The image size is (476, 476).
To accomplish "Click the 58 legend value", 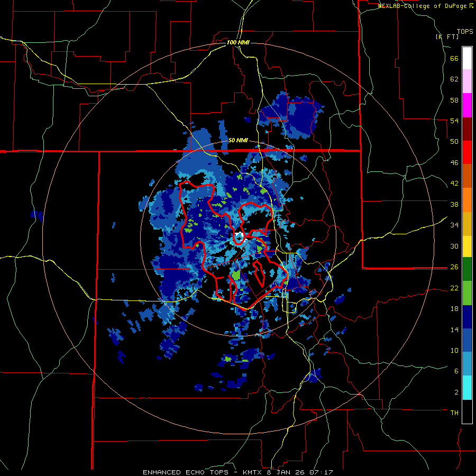I will (454, 100).
